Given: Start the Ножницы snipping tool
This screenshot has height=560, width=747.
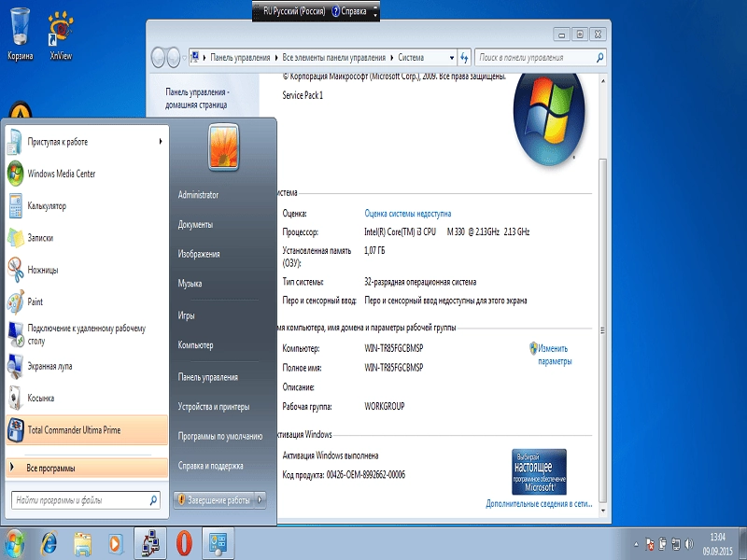Looking at the screenshot, I should click(x=87, y=270).
